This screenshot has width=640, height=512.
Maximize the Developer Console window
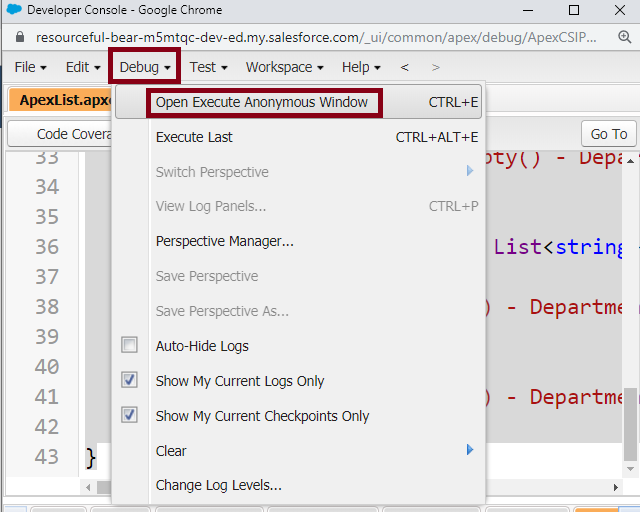pyautogui.click(x=574, y=10)
